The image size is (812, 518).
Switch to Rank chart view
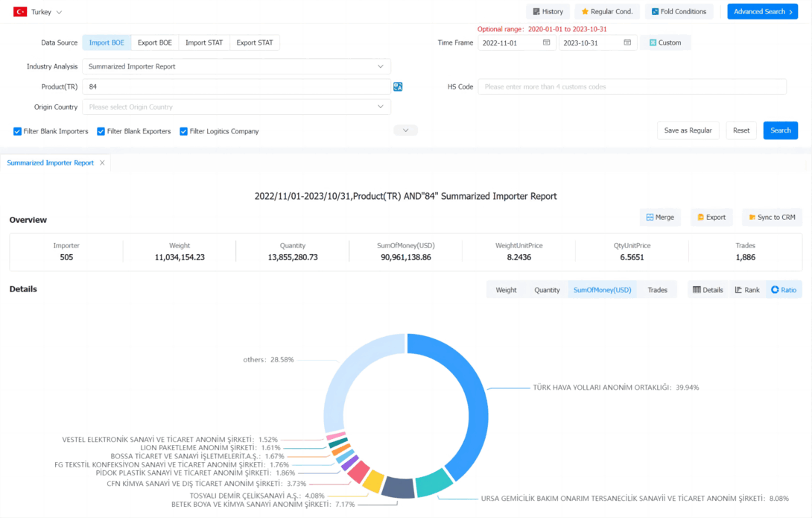[x=747, y=290]
